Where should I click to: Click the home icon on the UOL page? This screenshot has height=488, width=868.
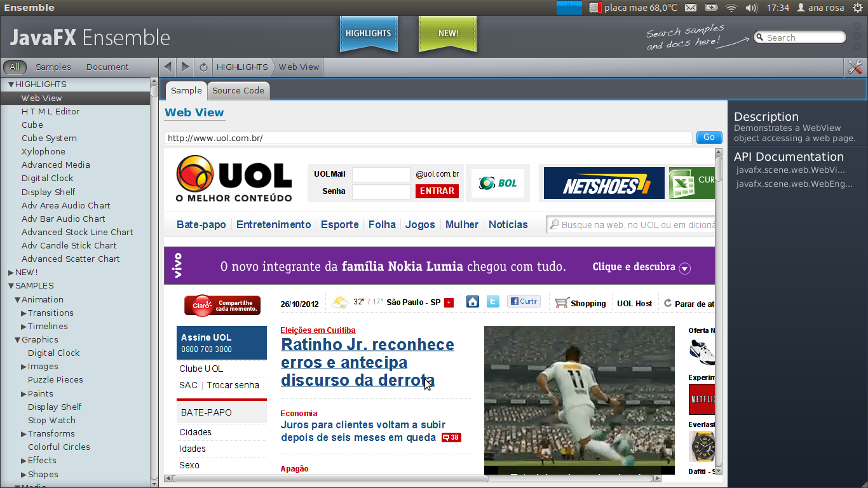pos(472,302)
